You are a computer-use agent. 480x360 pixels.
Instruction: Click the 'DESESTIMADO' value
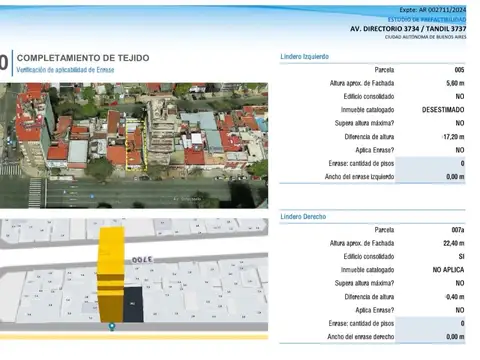tap(443, 110)
